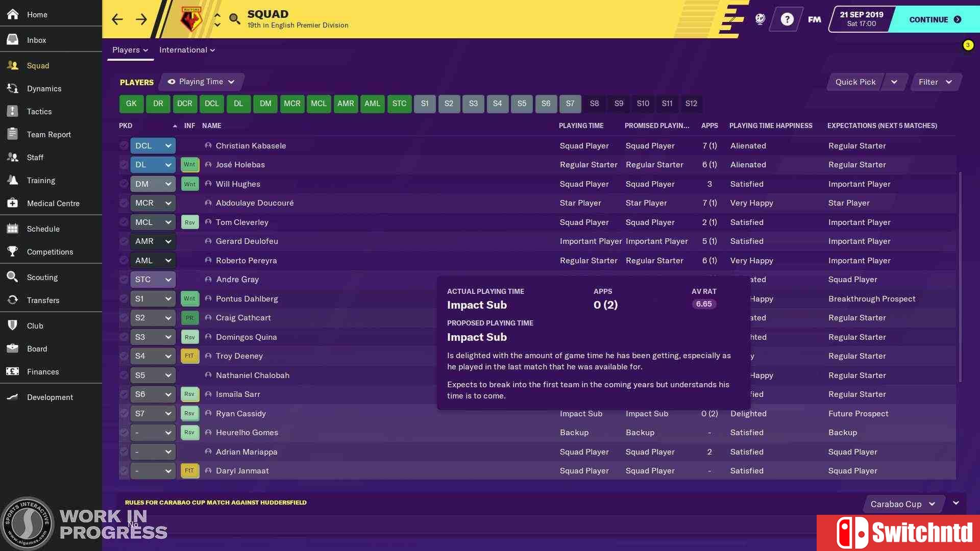This screenshot has width=980, height=551.
Task: Open the Medical Centre
Action: tap(53, 203)
